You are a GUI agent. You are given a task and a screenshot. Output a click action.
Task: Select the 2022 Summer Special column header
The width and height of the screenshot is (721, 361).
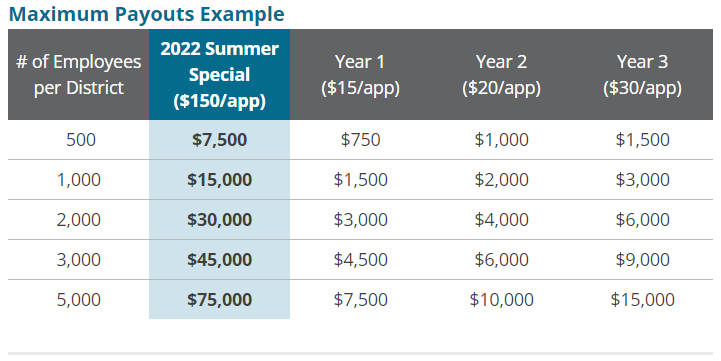(219, 74)
